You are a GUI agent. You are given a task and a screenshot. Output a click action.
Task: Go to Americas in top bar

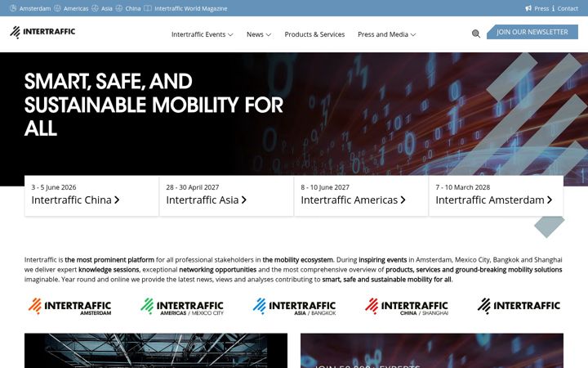pyautogui.click(x=76, y=8)
